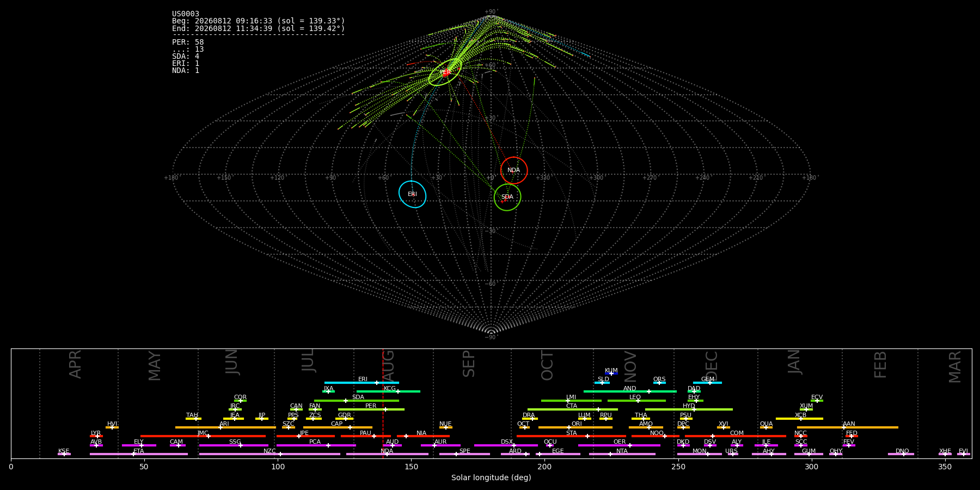
Task: Click the orange AAN activity bar
Action: (848, 427)
